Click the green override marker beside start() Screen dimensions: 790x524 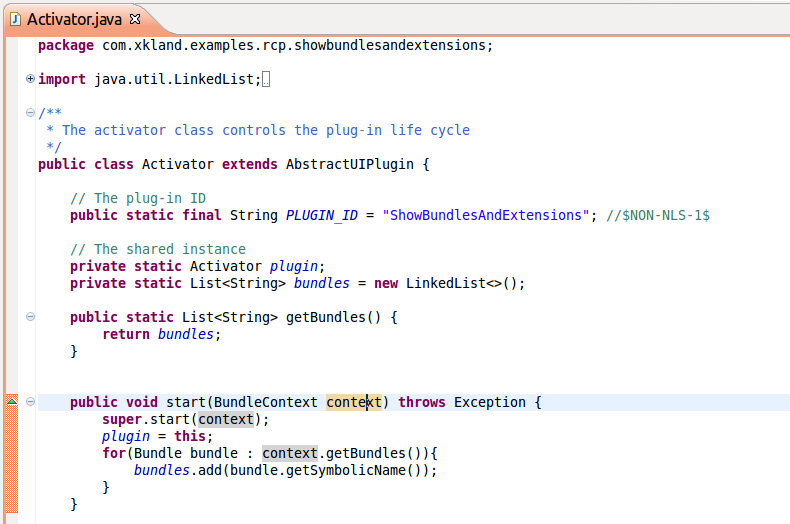pos(12,401)
